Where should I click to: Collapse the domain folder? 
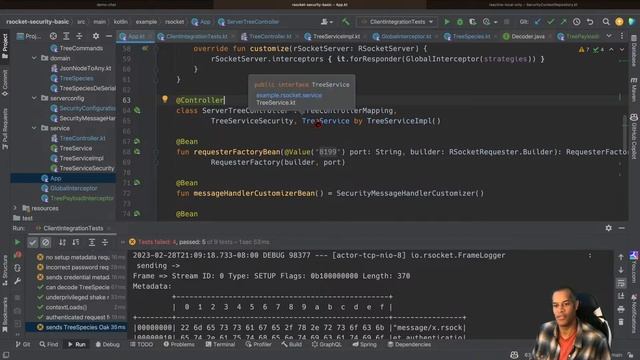pos(34,58)
